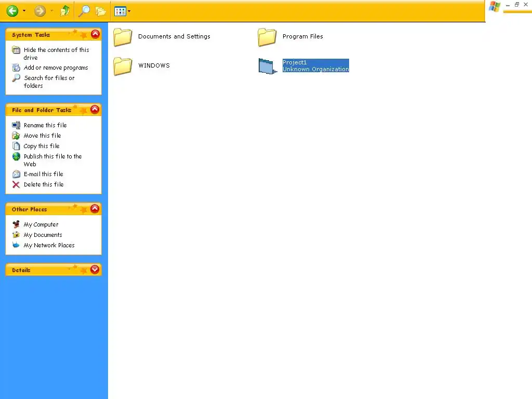Select the Documents and Settings folder icon
The image size is (532, 399).
click(123, 37)
